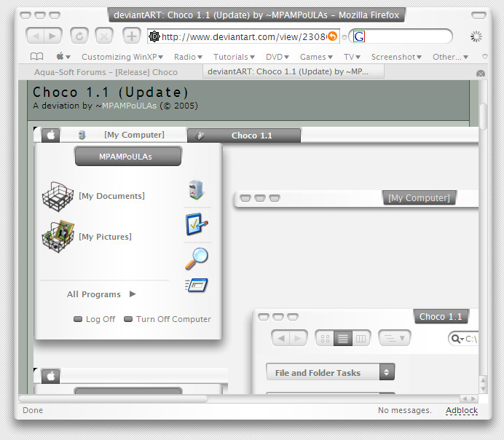
Task: Stop loading with the X toolbar button
Action: click(104, 36)
